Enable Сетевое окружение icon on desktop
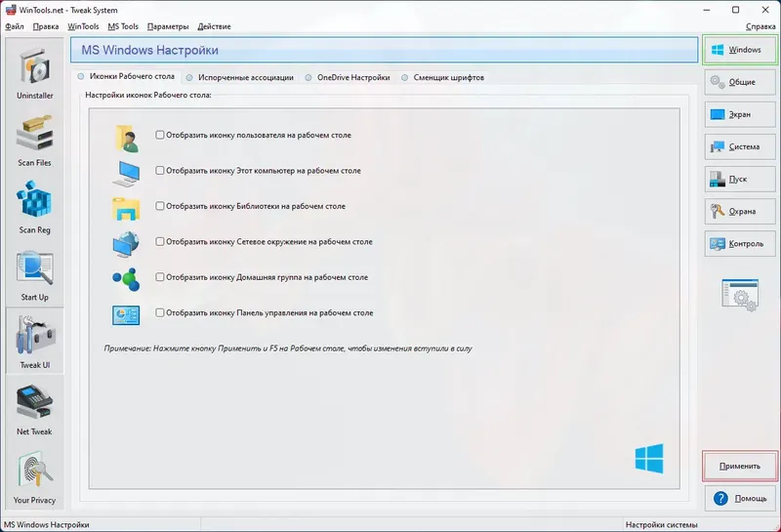This screenshot has height=532, width=781. 159,241
